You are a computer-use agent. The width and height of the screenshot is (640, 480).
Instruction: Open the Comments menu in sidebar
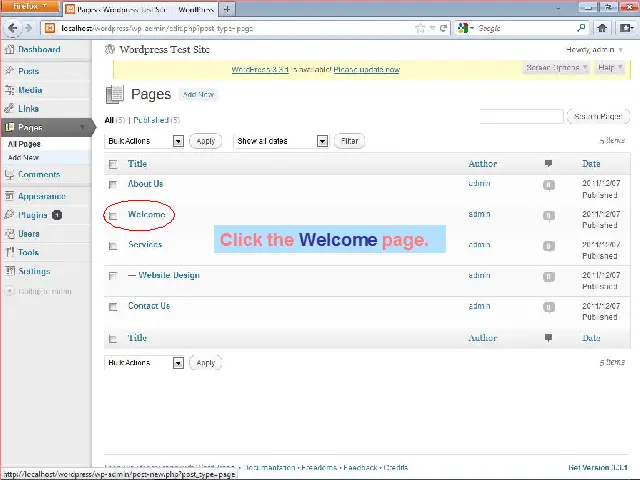coord(39,174)
